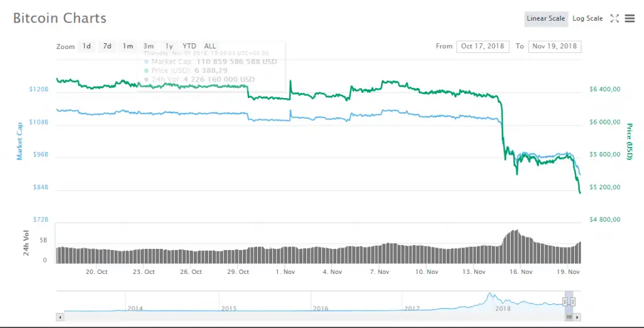Set zoom range to 1d
This screenshot has width=644, height=328.
click(87, 46)
